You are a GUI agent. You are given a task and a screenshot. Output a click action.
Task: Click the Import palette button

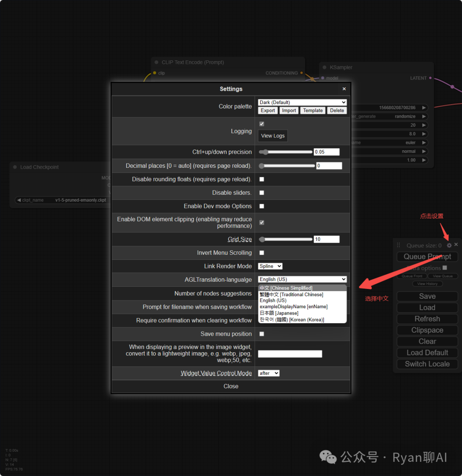(289, 110)
